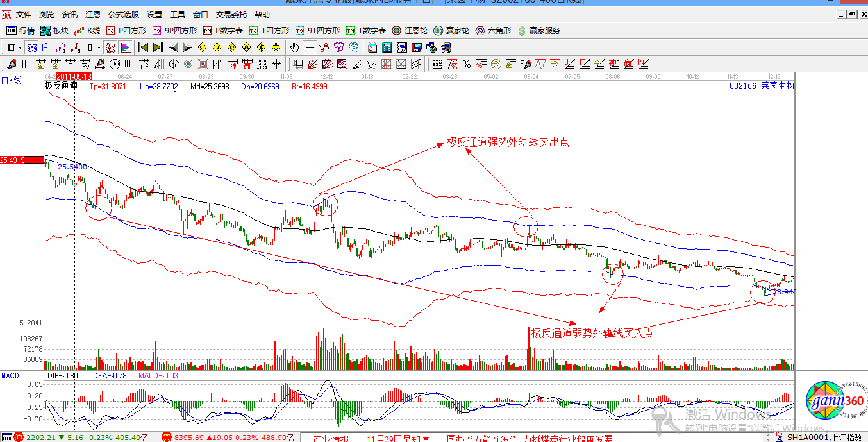
Task: Click the 行情 quotes button
Action: (x=21, y=30)
